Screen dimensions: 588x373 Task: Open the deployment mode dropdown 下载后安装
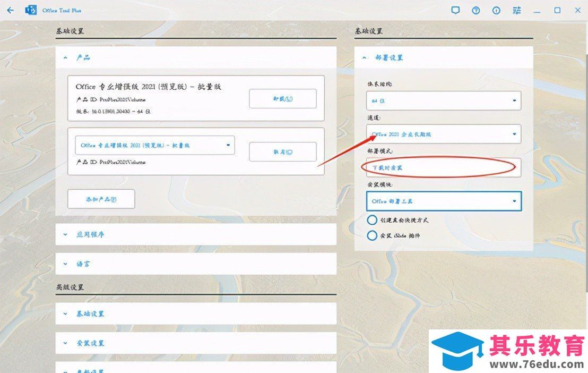444,167
